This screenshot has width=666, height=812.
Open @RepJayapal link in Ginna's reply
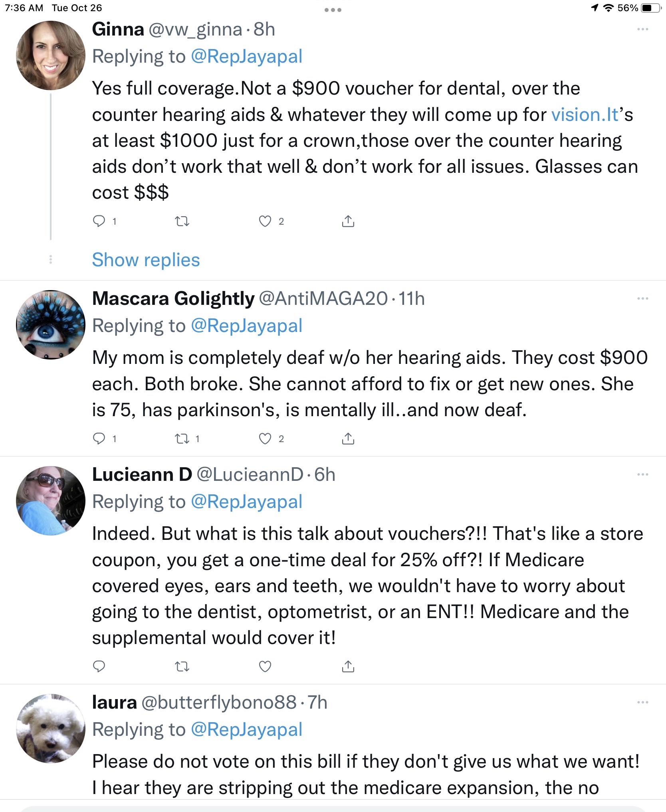[x=246, y=56]
